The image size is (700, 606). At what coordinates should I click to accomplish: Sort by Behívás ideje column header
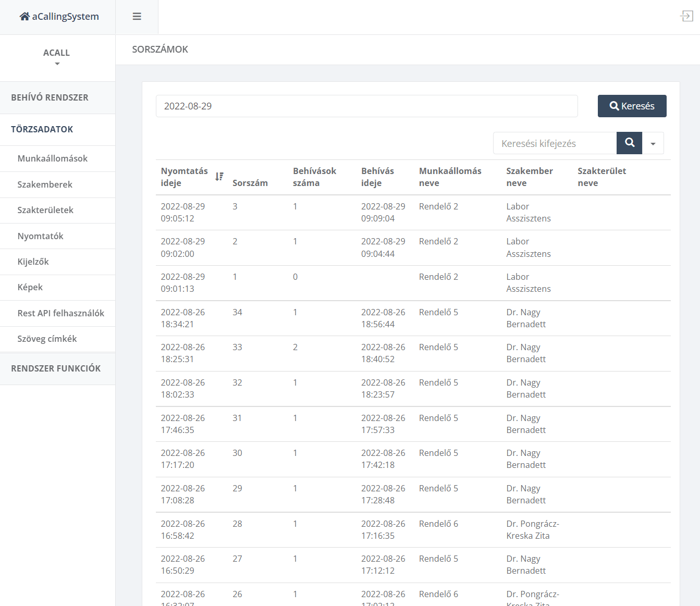click(x=377, y=177)
